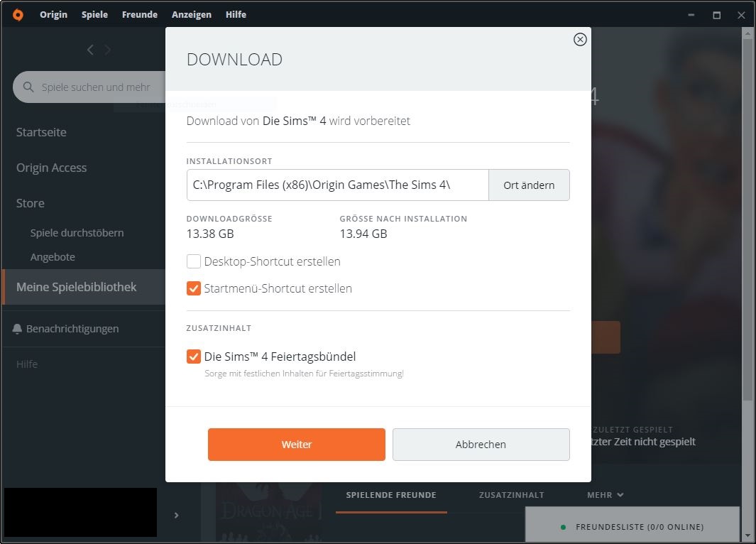
Task: Open Spiele durchstöbern
Action: [77, 232]
